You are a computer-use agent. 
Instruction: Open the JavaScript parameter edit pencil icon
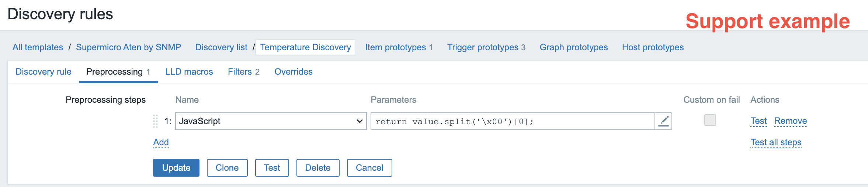tap(663, 121)
